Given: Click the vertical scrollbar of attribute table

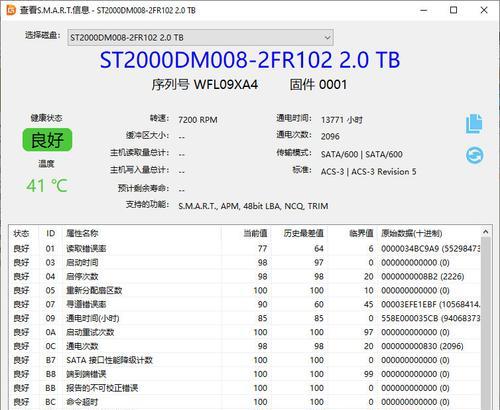Looking at the screenshot, I should 486,323.
